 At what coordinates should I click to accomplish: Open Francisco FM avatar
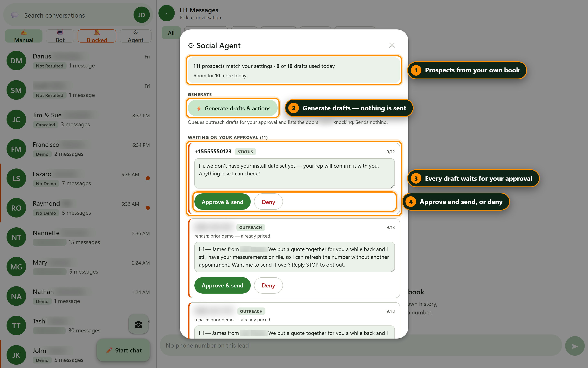tap(16, 149)
